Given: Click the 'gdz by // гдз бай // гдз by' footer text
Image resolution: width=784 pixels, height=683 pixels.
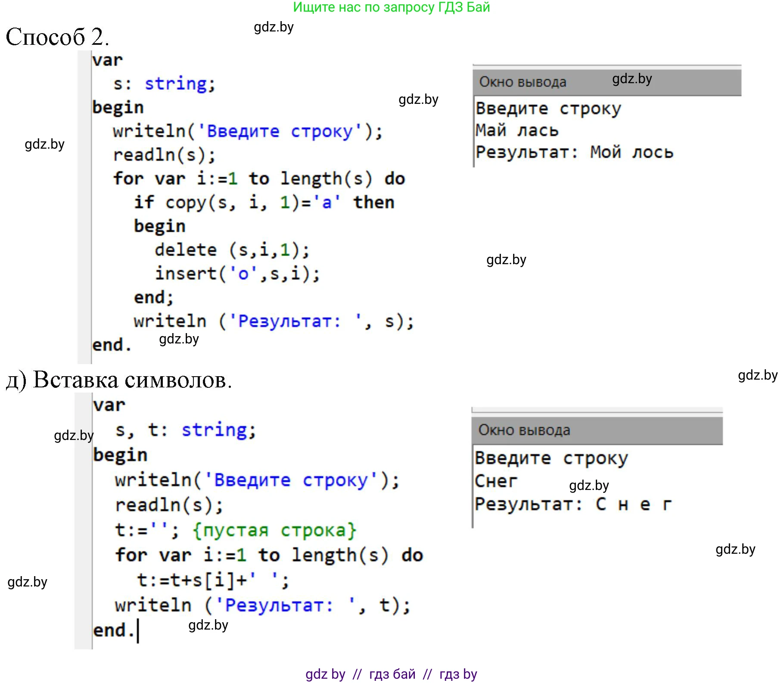Looking at the screenshot, I should [x=391, y=674].
